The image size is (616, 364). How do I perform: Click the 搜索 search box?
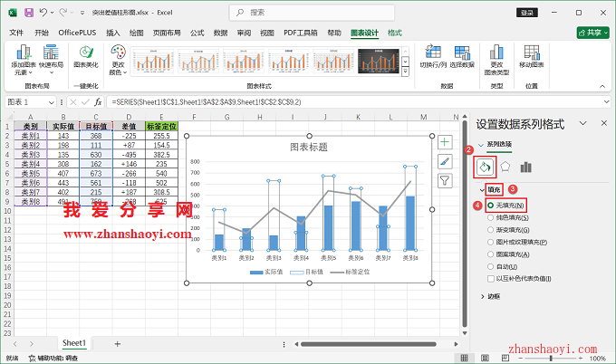click(x=312, y=13)
